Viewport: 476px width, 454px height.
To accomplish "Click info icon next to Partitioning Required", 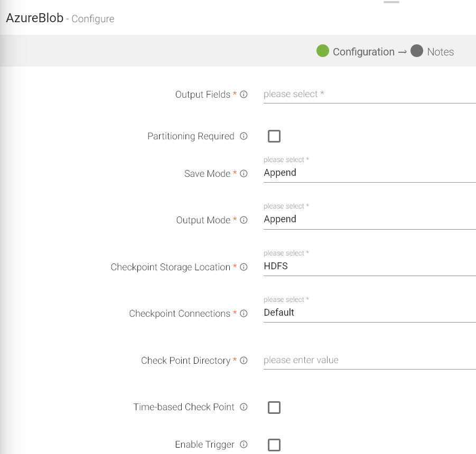I will 244,136.
